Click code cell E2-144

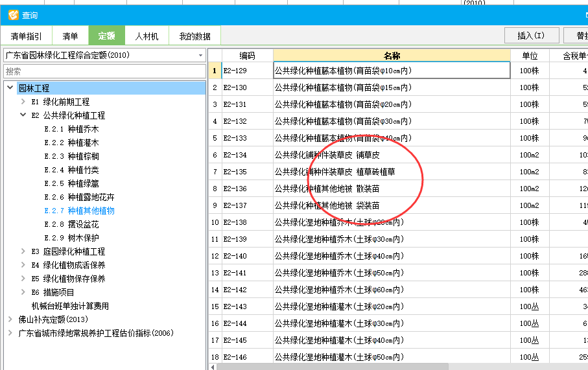(x=248, y=323)
